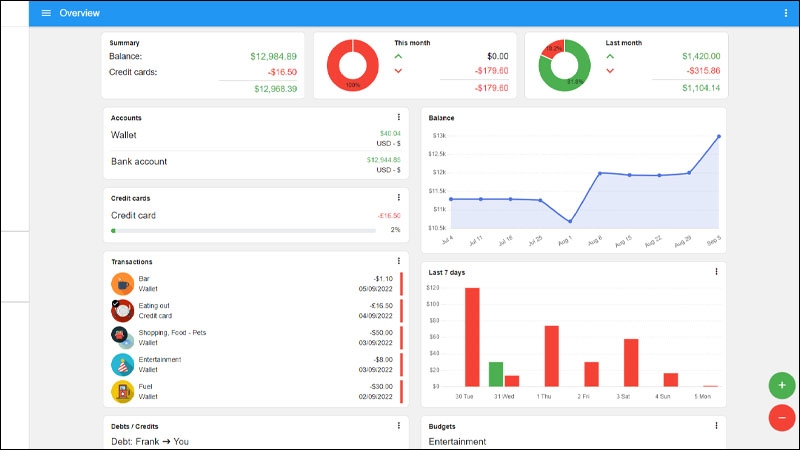800x450 pixels.
Task: Click the 3 Sat red expense bar
Action: pyautogui.click(x=631, y=363)
